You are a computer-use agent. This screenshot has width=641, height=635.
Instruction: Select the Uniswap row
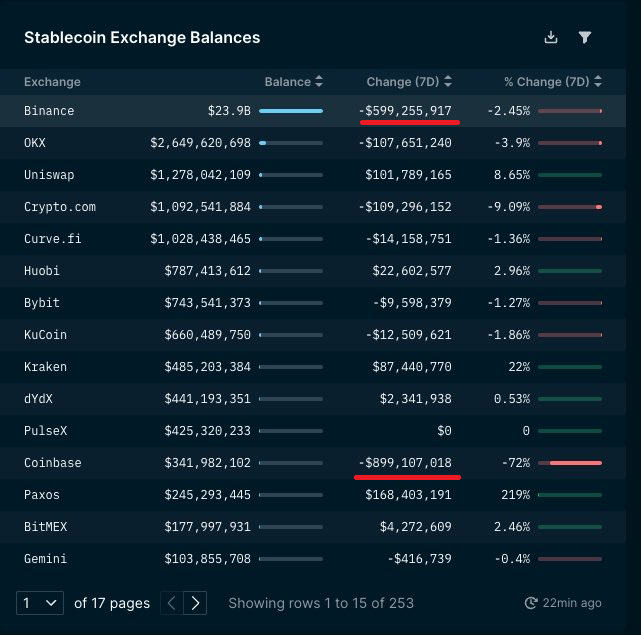coord(313,175)
